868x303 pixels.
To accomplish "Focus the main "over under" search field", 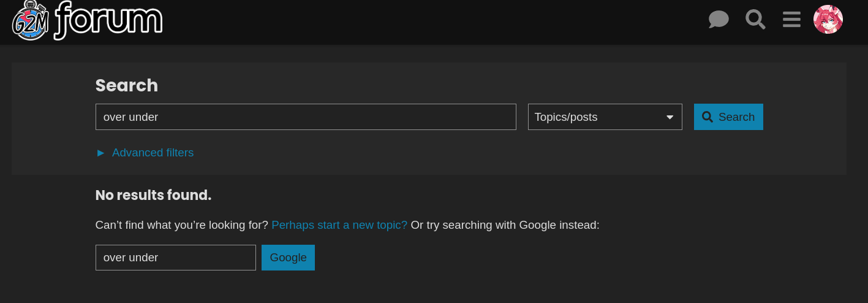I will tap(306, 117).
